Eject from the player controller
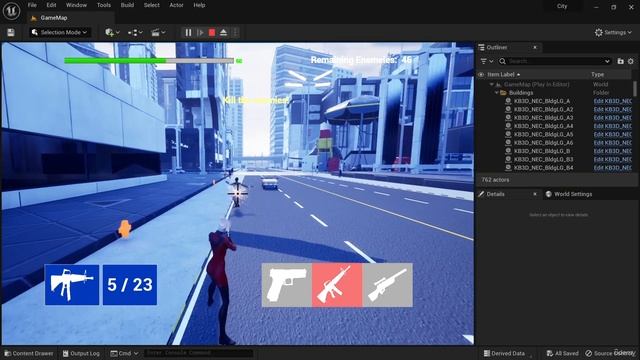The width and height of the screenshot is (640, 360). point(223,32)
